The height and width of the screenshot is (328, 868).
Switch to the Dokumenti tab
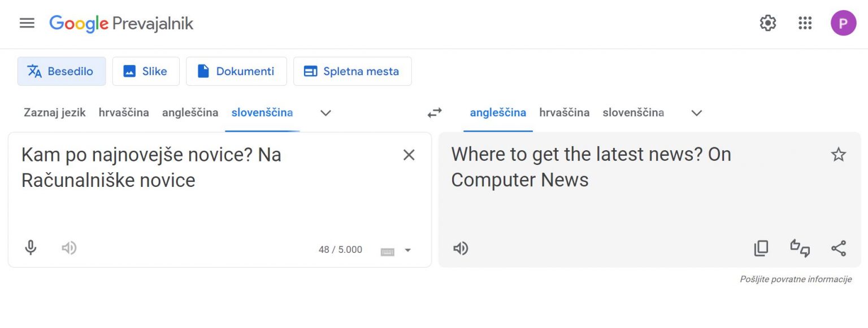pos(236,71)
